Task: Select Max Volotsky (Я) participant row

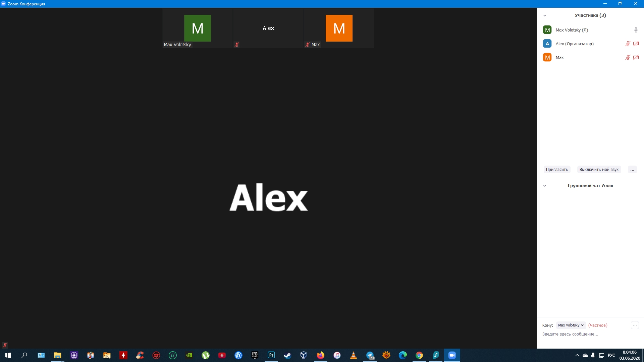Action: [x=590, y=30]
